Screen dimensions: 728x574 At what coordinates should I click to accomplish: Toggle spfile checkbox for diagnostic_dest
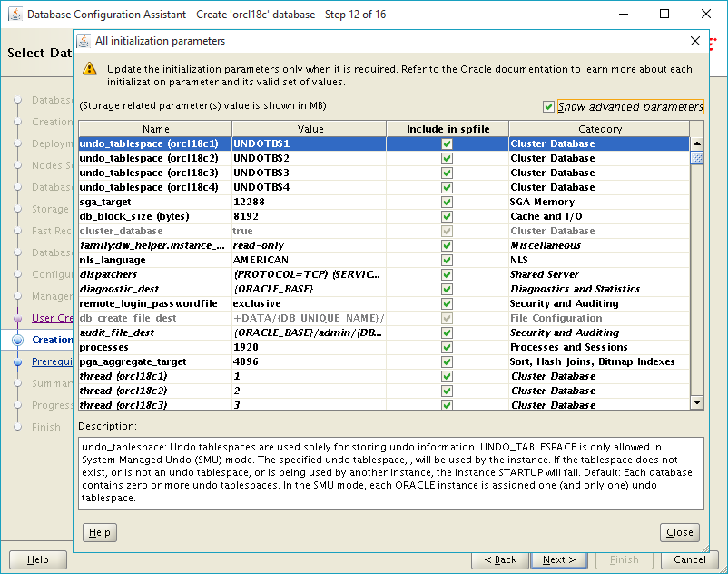(448, 290)
